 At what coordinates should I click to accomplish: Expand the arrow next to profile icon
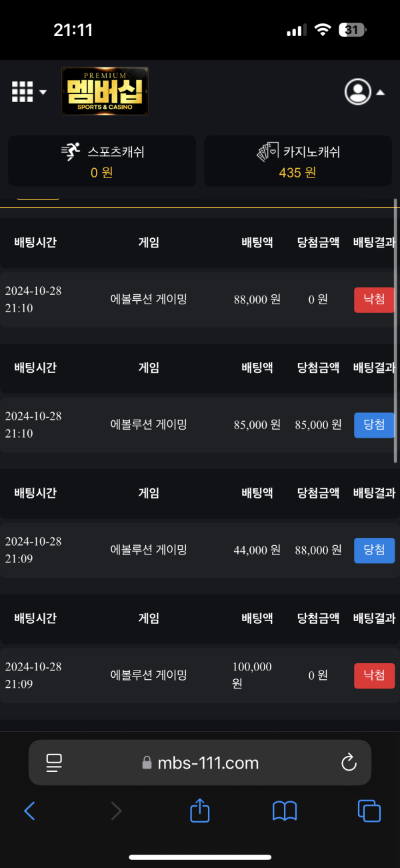(x=380, y=93)
